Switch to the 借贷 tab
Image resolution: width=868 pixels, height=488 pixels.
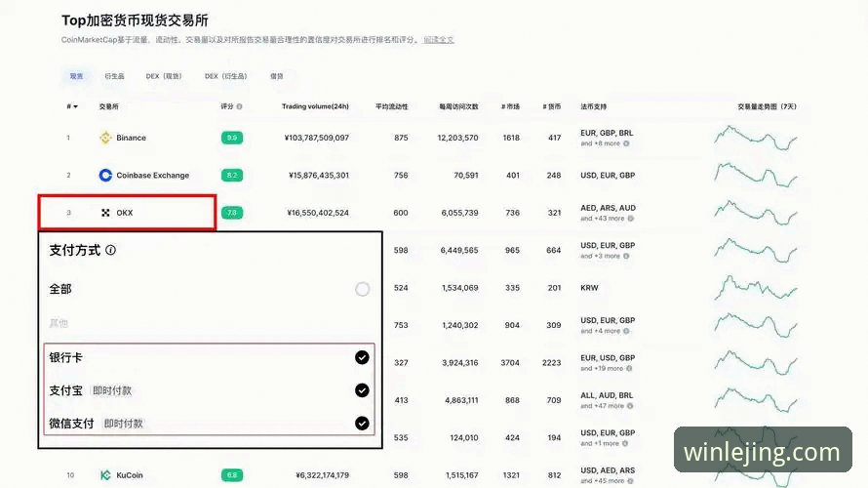click(x=276, y=76)
